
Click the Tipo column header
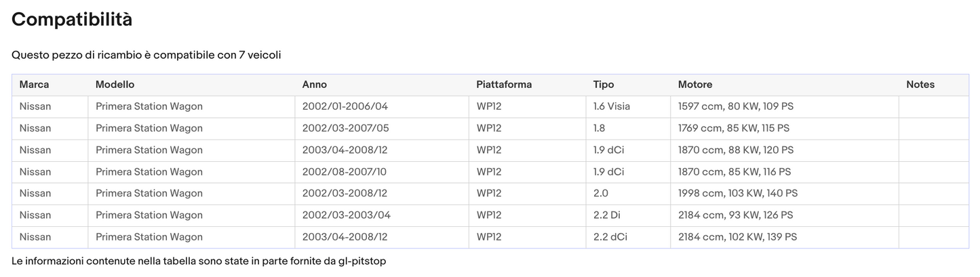coord(603,85)
